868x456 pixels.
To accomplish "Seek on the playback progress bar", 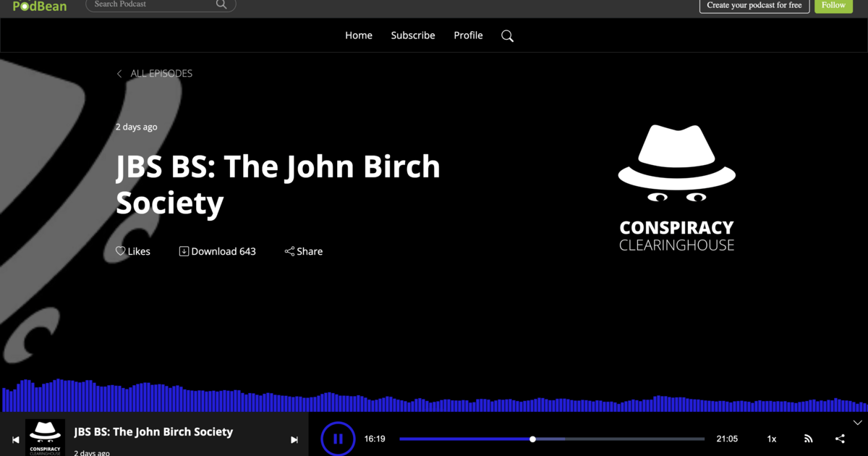I will pyautogui.click(x=615, y=439).
